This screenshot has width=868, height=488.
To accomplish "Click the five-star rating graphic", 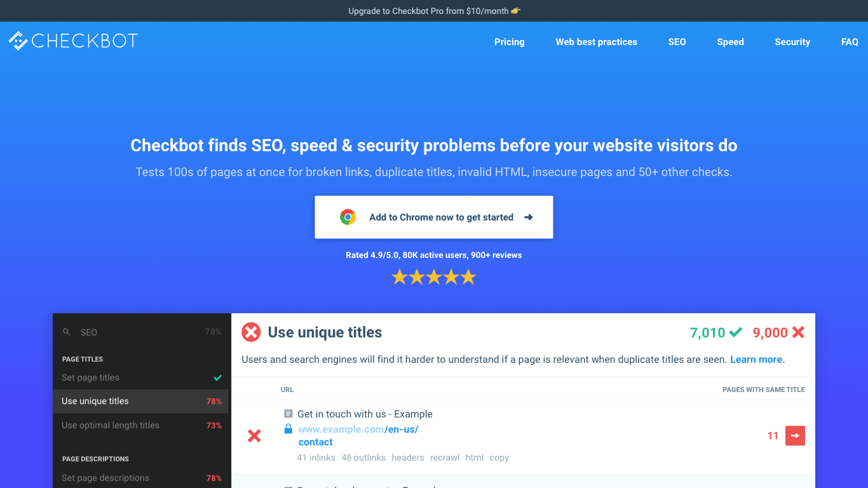I will point(434,277).
